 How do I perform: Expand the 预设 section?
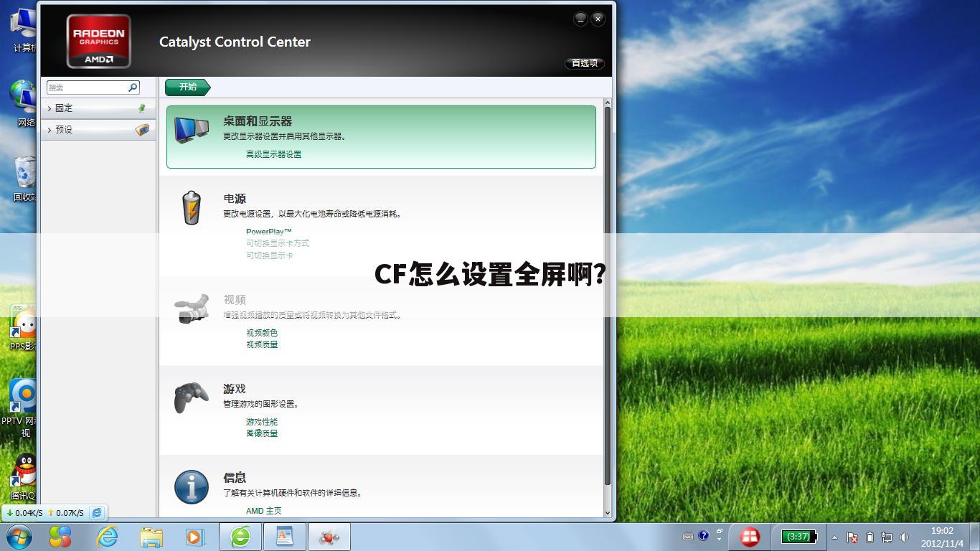coord(98,130)
